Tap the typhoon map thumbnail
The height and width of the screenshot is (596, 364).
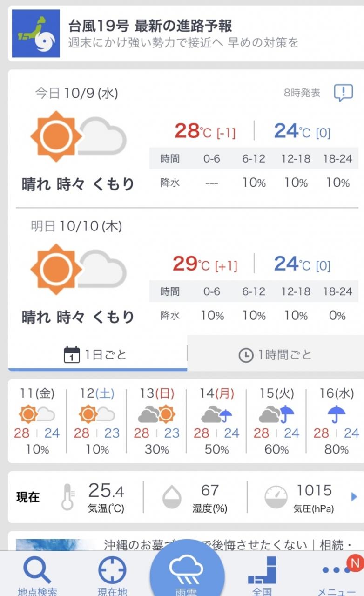[x=36, y=34]
